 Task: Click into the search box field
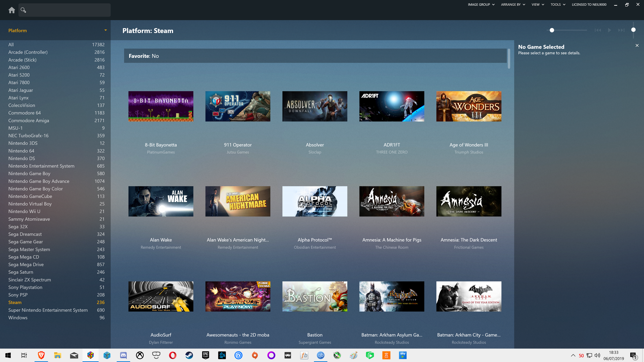pyautogui.click(x=65, y=10)
